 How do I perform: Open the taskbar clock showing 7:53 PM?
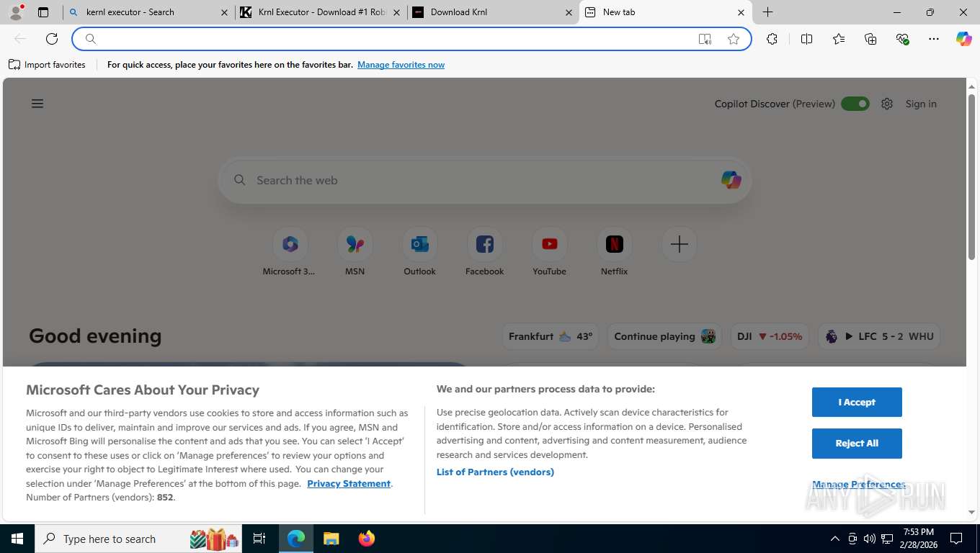click(x=917, y=539)
